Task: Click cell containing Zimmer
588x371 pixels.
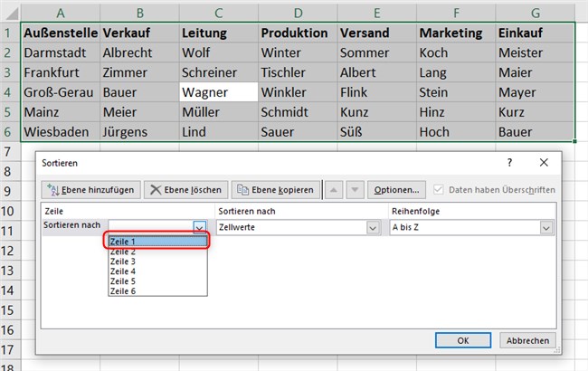Action: point(139,72)
